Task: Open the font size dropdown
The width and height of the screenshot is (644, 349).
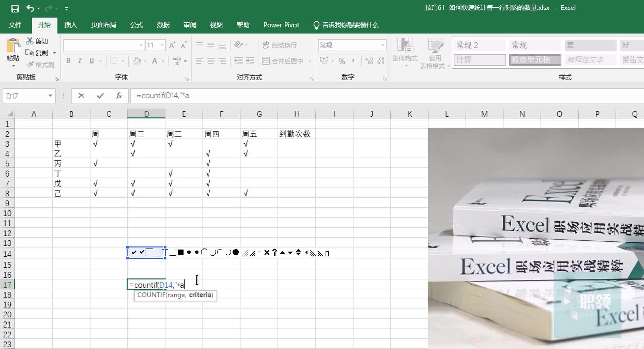Action: (x=162, y=45)
